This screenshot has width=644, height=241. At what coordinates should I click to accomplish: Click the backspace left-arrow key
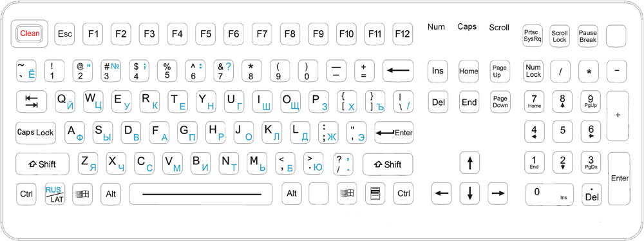click(398, 71)
